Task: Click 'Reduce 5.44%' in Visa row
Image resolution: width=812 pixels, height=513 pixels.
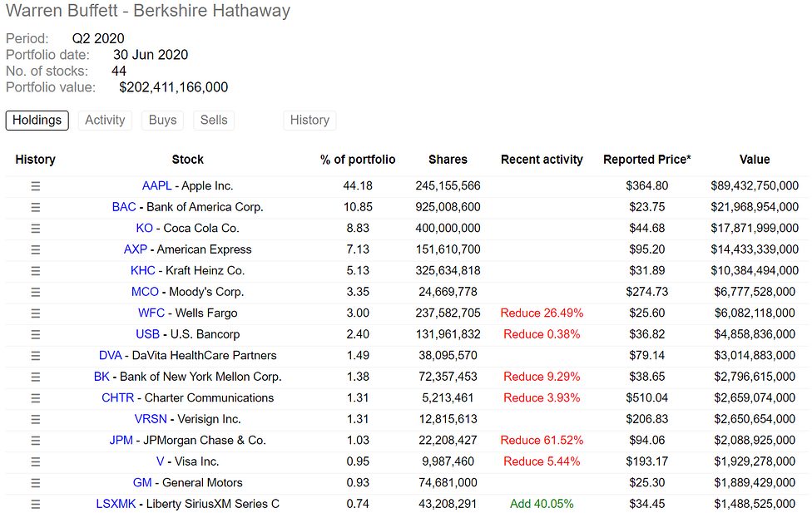Action: click(x=542, y=461)
